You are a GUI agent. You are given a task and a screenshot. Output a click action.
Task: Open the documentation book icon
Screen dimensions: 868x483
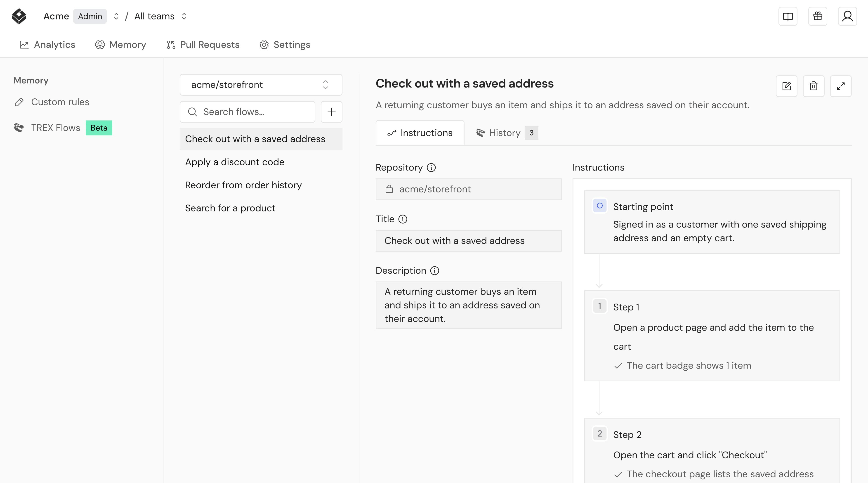pyautogui.click(x=788, y=16)
